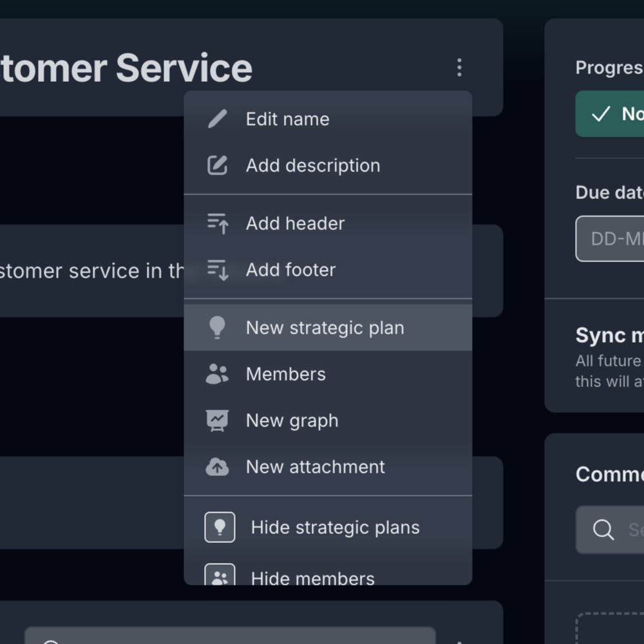Image resolution: width=644 pixels, height=644 pixels.
Task: Click the search magnifier icon under Comments
Action: click(603, 529)
